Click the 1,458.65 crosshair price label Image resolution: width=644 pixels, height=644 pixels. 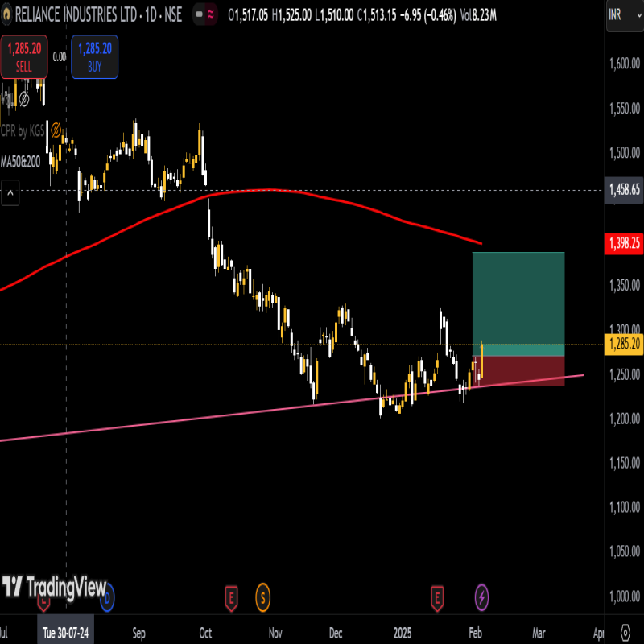tap(624, 190)
